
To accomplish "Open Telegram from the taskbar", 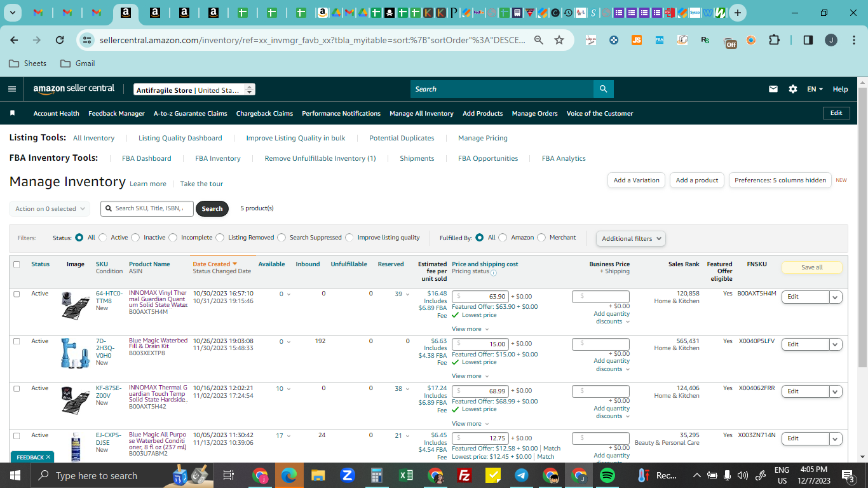I will tap(522, 475).
